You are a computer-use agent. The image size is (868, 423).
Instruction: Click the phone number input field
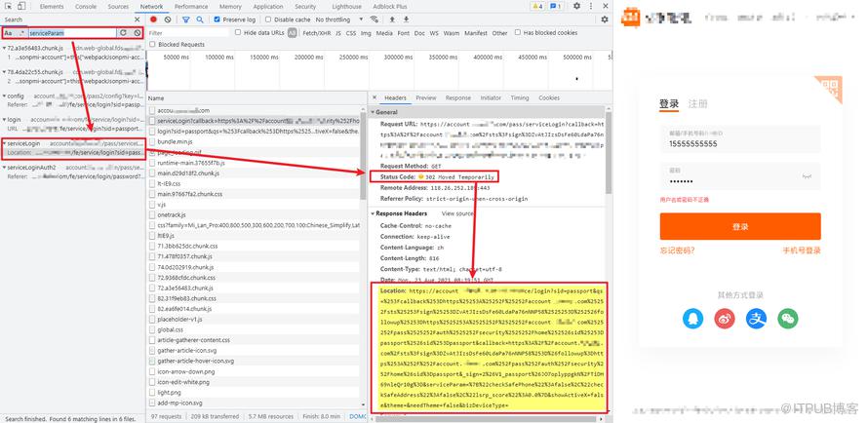[740, 139]
